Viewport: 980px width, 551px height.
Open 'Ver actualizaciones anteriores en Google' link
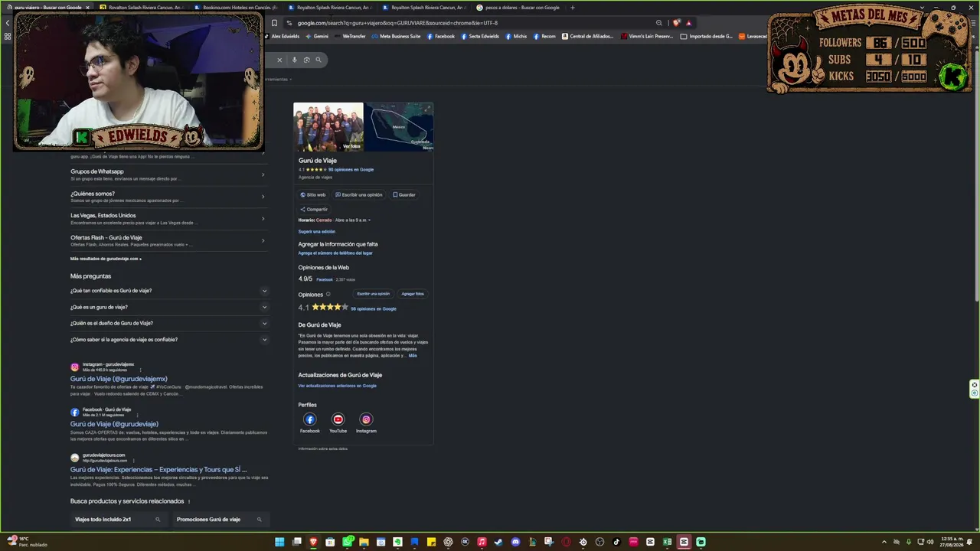pyautogui.click(x=337, y=386)
